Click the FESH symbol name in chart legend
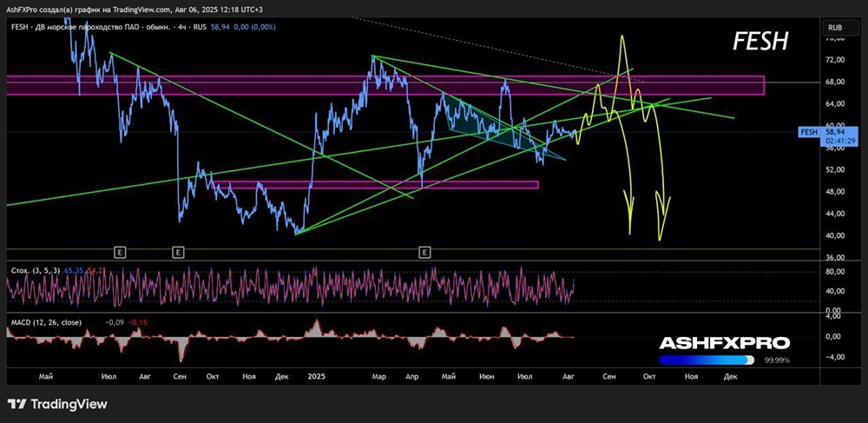This screenshot has width=868, height=423. point(19,27)
